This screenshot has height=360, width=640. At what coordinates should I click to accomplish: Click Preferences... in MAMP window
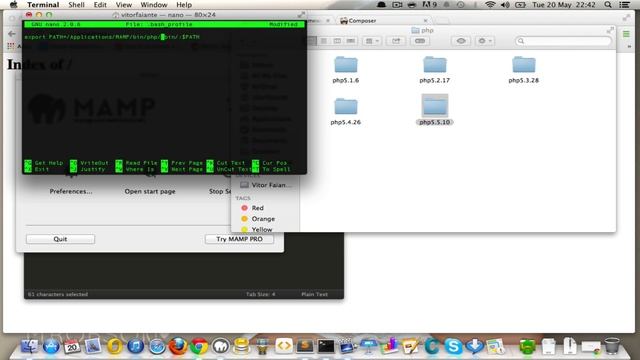[71, 191]
